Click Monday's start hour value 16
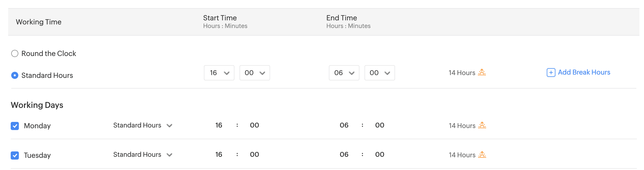The image size is (644, 170). click(219, 125)
